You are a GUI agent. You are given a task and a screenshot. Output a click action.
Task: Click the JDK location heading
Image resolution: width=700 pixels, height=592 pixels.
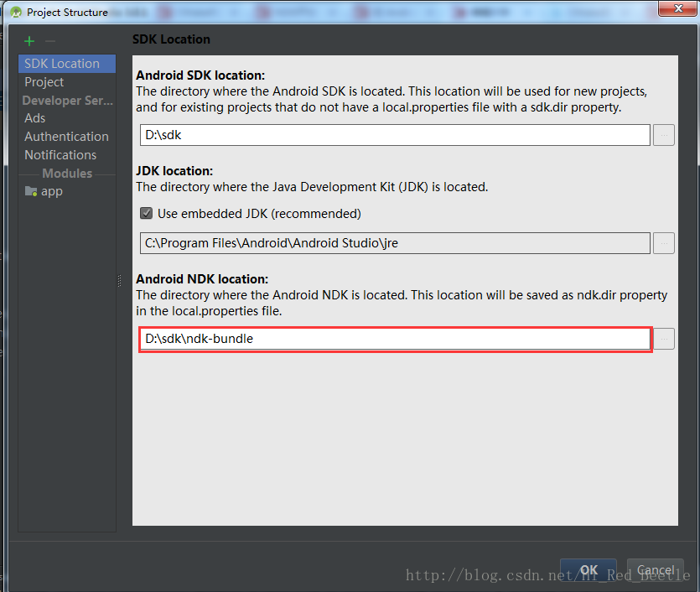[174, 171]
